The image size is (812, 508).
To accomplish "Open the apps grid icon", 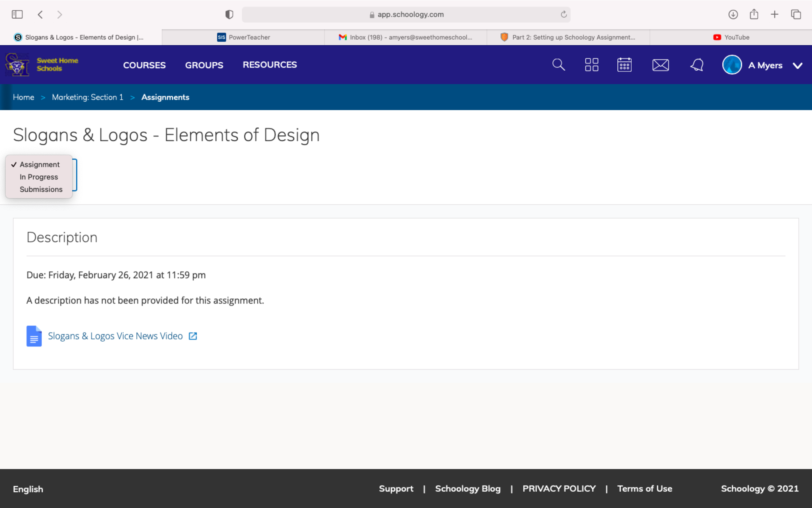I will (x=592, y=65).
